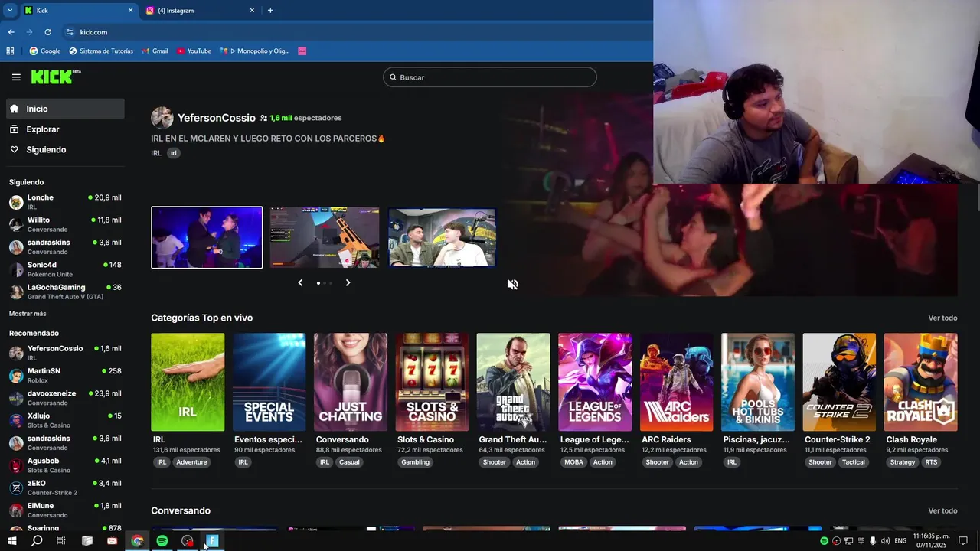Screen dimensions: 980x551
Task: Open the Kick hamburger menu
Action: tap(16, 77)
